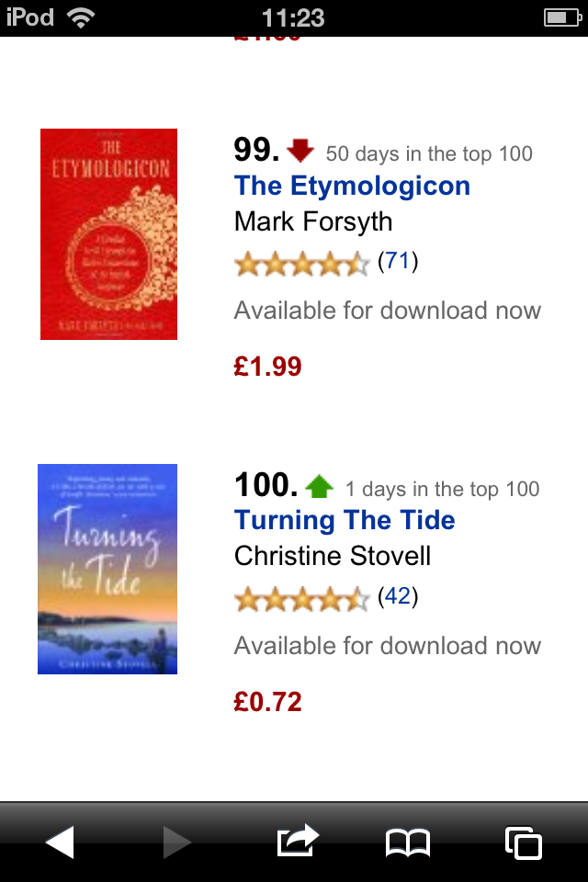Tap the Safari forward arrow
The width and height of the screenshot is (588, 882).
tap(176, 842)
